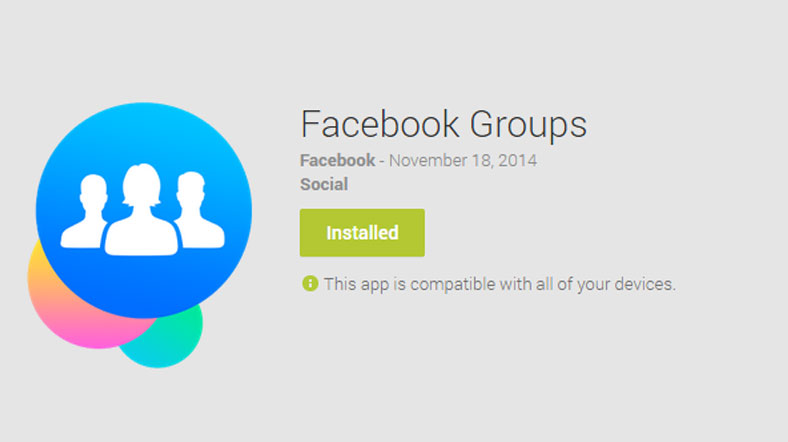The image size is (788, 442).
Task: Click the blue Facebook Groups app icon
Action: (x=144, y=210)
